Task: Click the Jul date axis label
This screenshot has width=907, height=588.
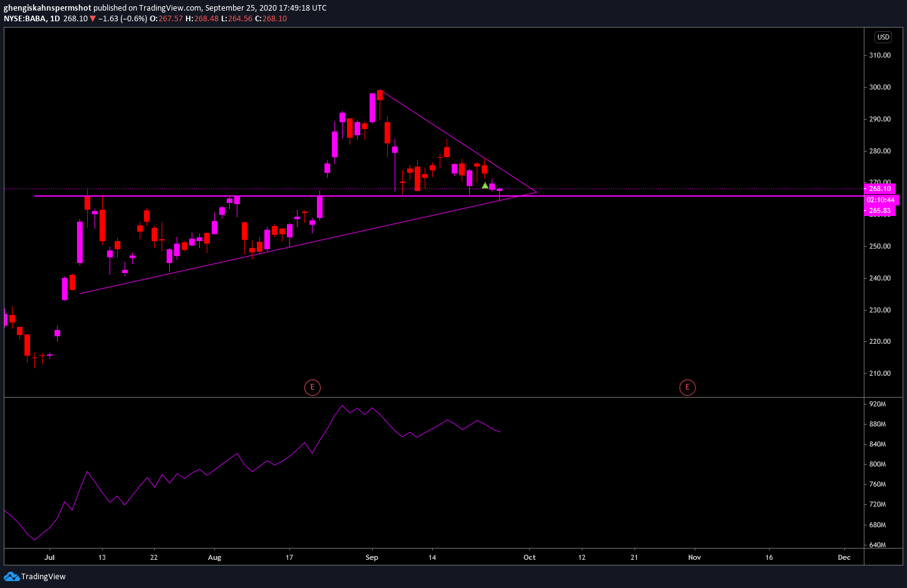Action: [50, 557]
